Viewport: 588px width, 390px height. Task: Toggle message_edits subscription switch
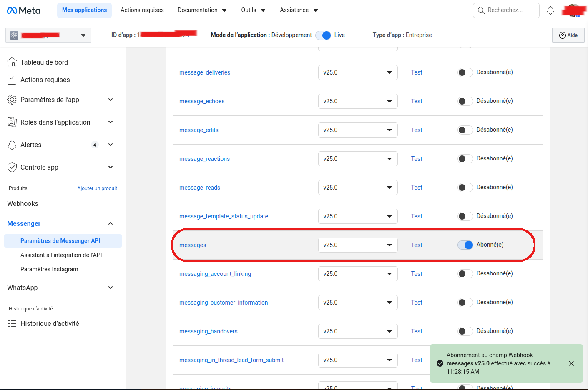click(x=465, y=130)
